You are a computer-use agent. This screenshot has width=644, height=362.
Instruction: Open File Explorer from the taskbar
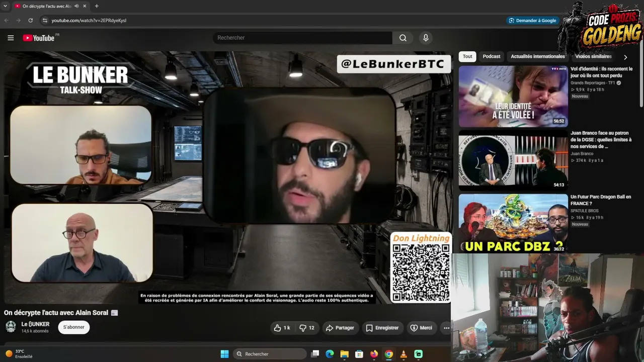[345, 354]
